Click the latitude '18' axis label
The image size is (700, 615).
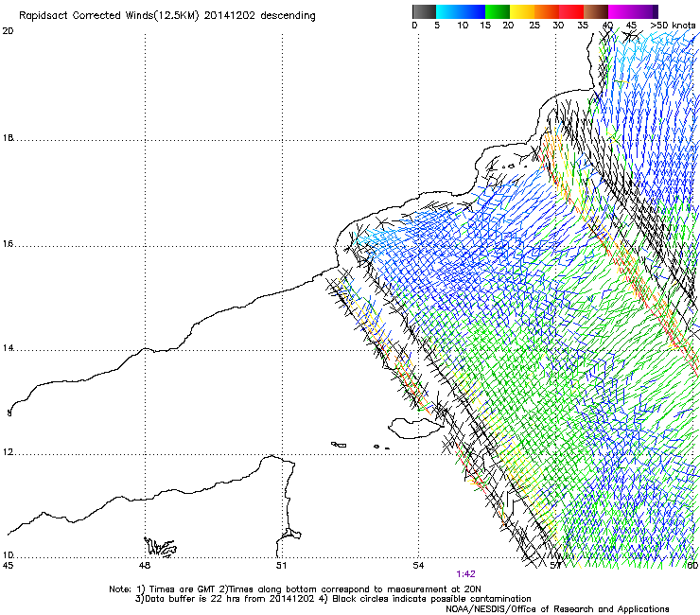8,138
